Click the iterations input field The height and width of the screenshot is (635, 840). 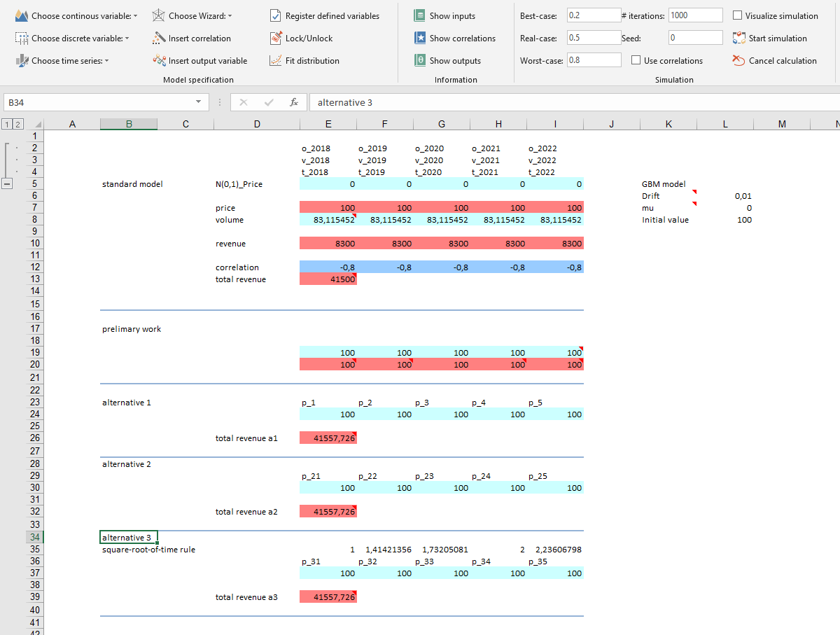695,15
